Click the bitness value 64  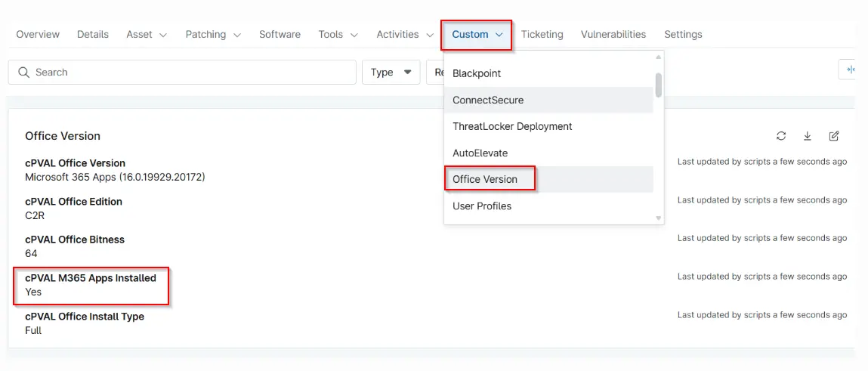(31, 254)
